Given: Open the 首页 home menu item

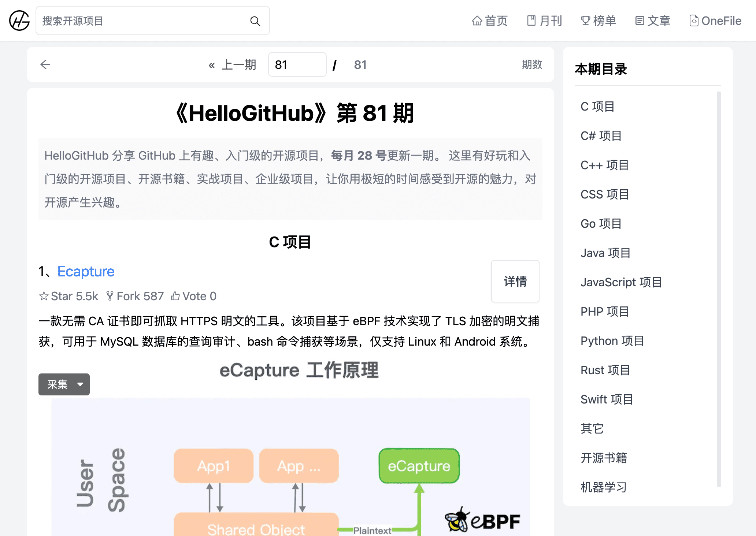Looking at the screenshot, I should (490, 21).
